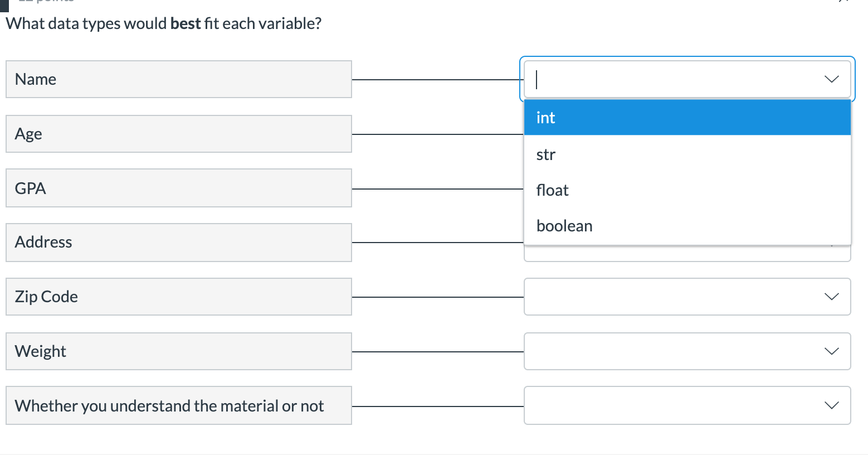Viewport: 868px width, 455px height.
Task: Click chevron for the understand-material dropdown
Action: pyautogui.click(x=831, y=405)
